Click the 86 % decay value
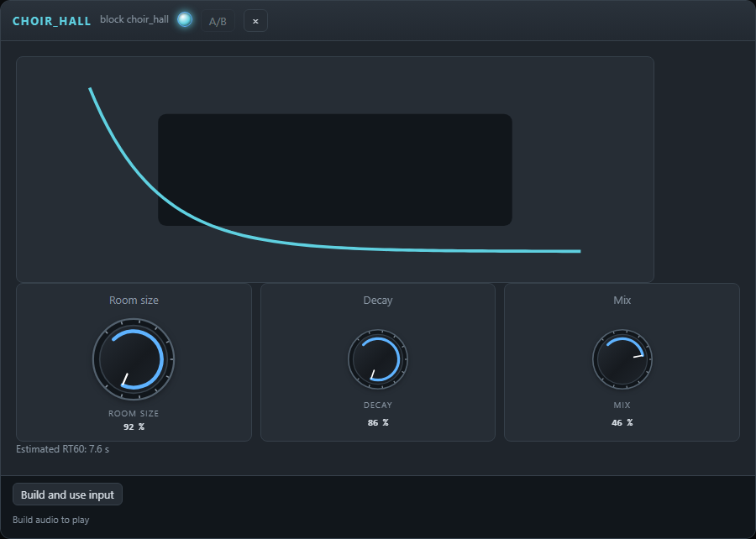The height and width of the screenshot is (539, 756). point(378,422)
